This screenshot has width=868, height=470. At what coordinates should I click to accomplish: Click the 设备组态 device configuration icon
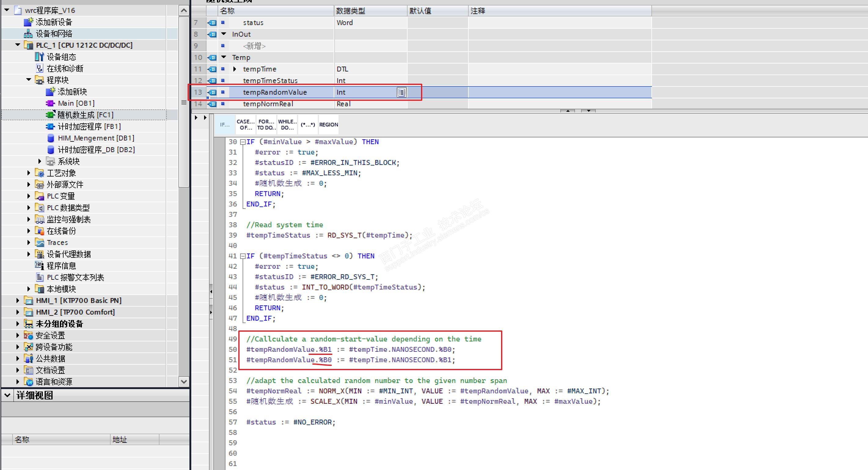(x=39, y=57)
